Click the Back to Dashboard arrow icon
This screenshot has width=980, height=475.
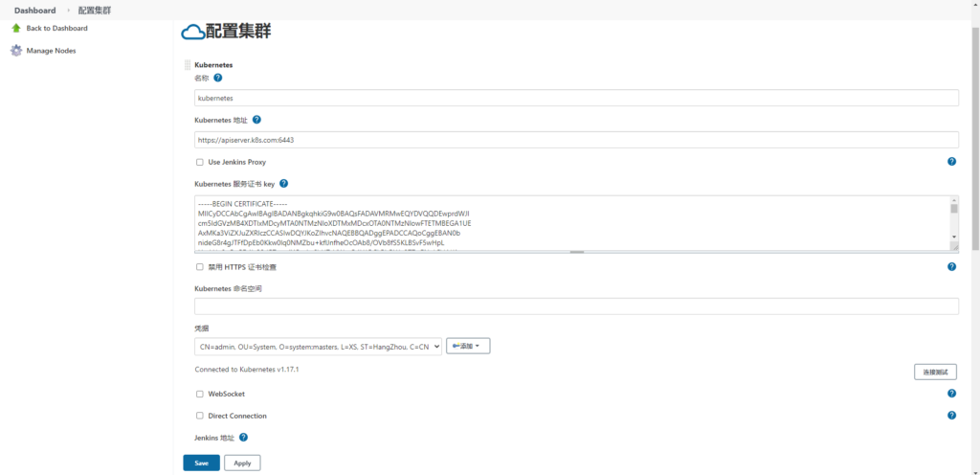pos(15,28)
